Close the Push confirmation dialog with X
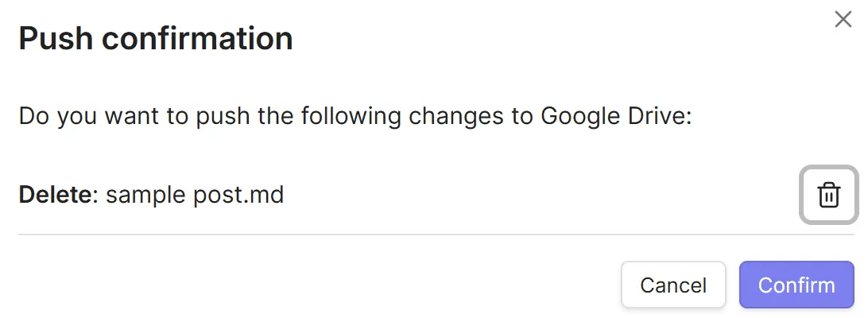The image size is (868, 318). (843, 20)
